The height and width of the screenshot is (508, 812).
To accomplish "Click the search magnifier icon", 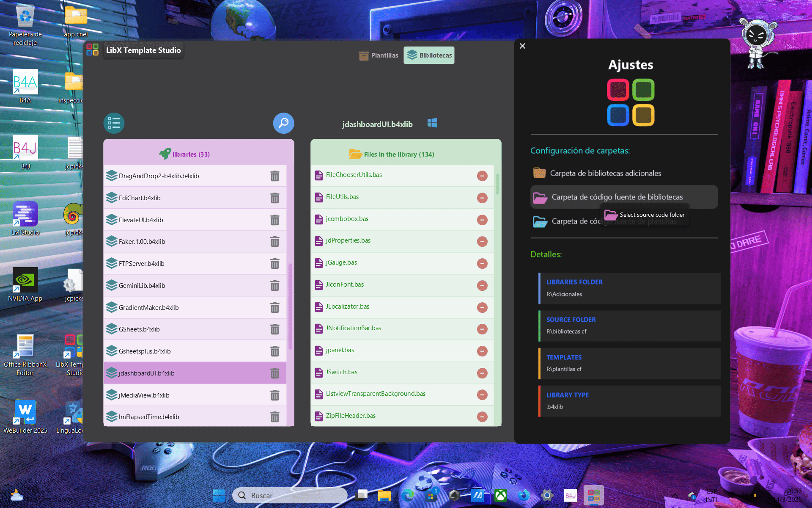I will [283, 123].
